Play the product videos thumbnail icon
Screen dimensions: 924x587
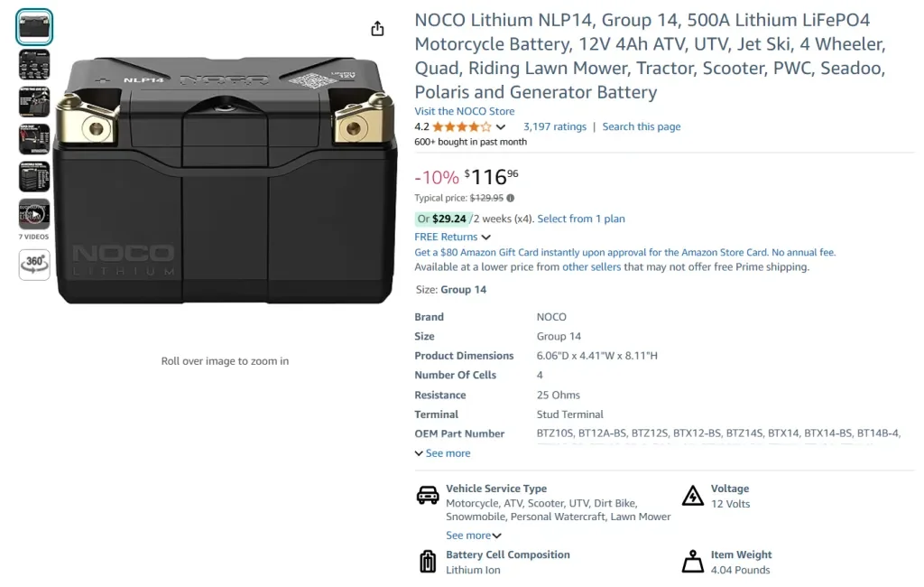point(33,214)
